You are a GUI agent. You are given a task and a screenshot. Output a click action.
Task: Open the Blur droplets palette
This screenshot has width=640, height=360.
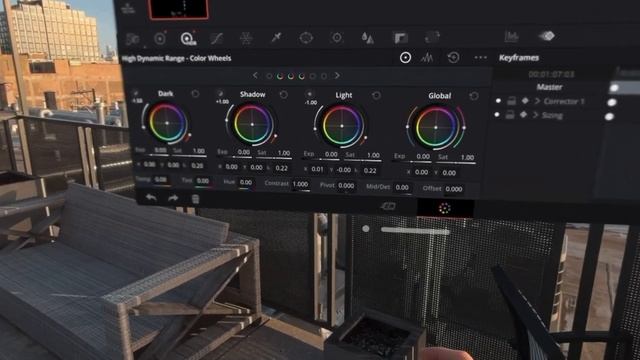pyautogui.click(x=367, y=38)
